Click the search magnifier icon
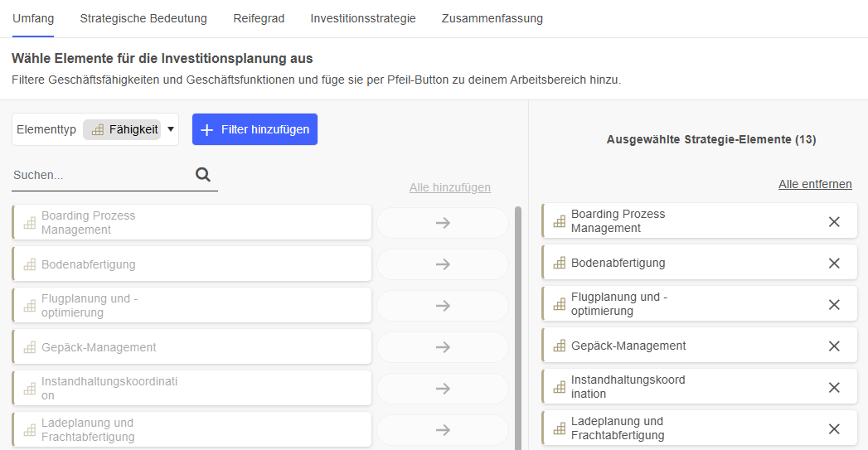 (x=203, y=174)
